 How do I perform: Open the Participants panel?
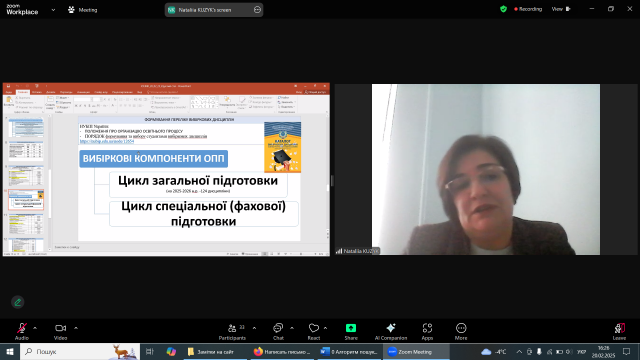(x=232, y=328)
